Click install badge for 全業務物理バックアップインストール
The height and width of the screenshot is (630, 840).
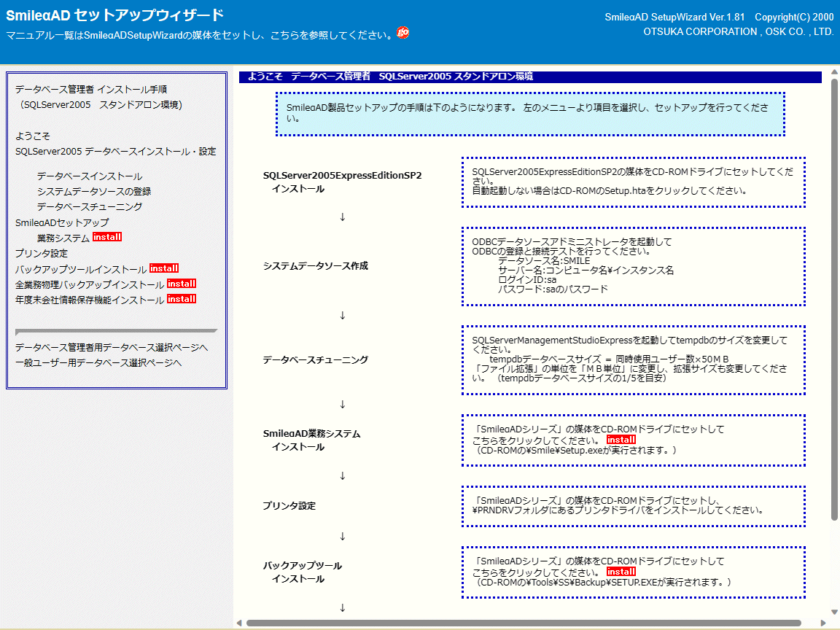pos(182,284)
